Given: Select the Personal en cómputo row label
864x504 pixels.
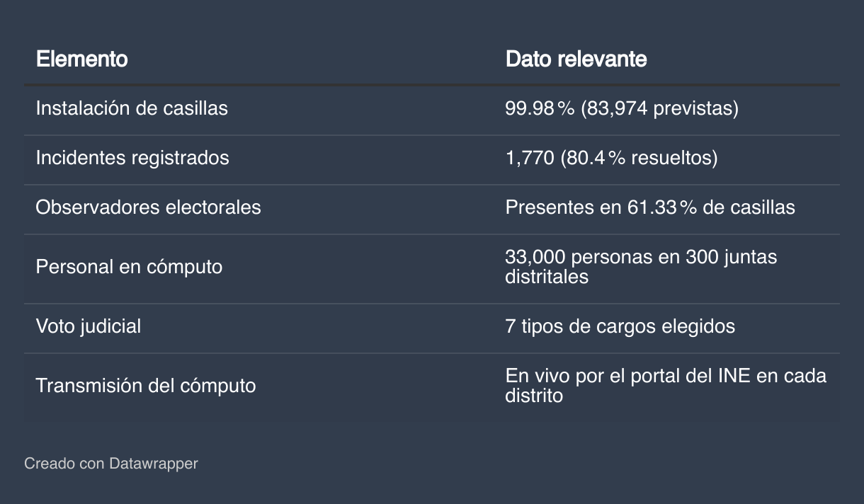Looking at the screenshot, I should [x=129, y=267].
